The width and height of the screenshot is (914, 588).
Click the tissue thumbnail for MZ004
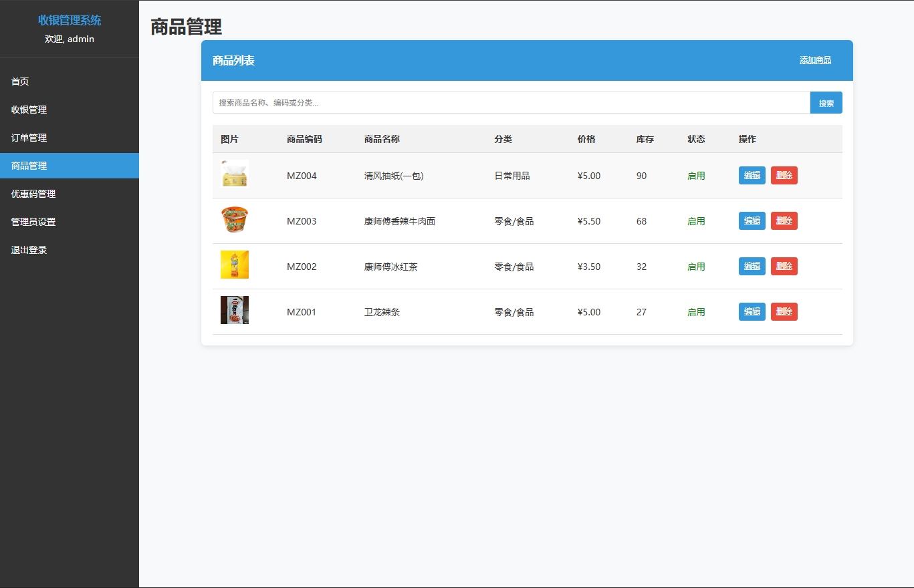(x=235, y=174)
